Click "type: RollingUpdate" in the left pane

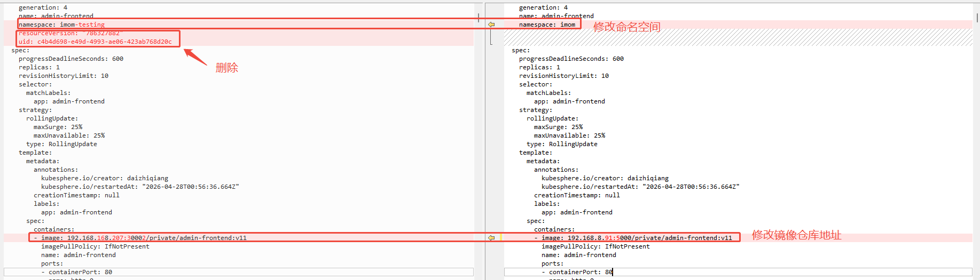click(x=61, y=144)
